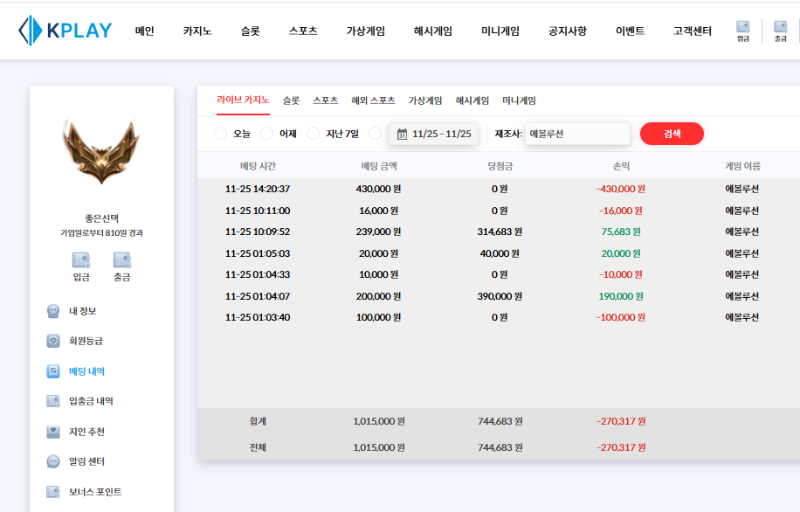
Task: Click the 보너스 포인트 icon
Action: [x=53, y=492]
